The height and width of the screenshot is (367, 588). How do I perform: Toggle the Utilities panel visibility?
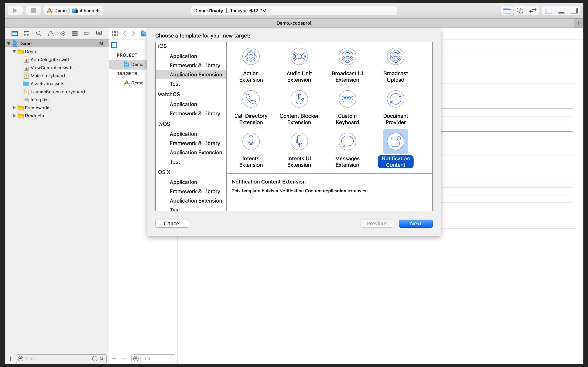pyautogui.click(x=574, y=11)
